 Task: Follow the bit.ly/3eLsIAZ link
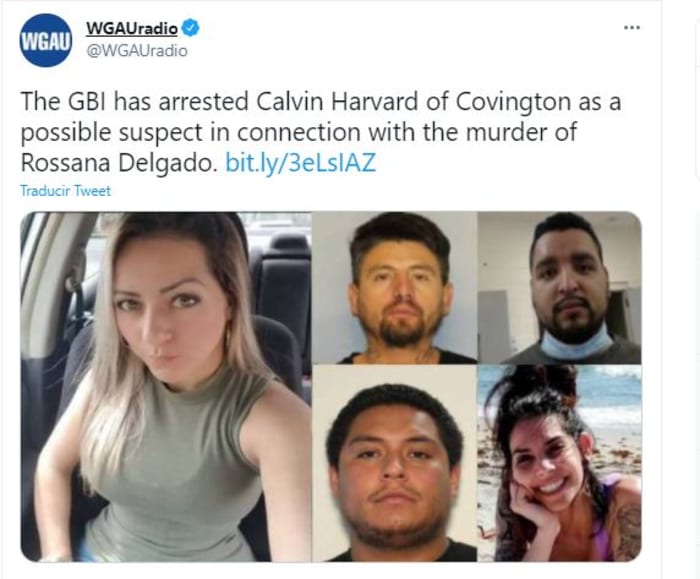(x=300, y=162)
